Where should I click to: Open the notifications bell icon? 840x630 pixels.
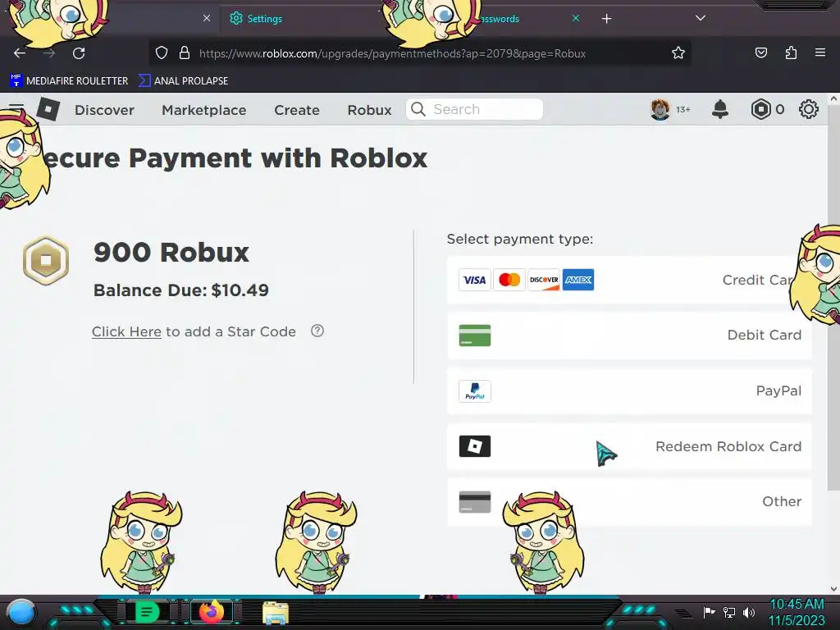coord(720,109)
